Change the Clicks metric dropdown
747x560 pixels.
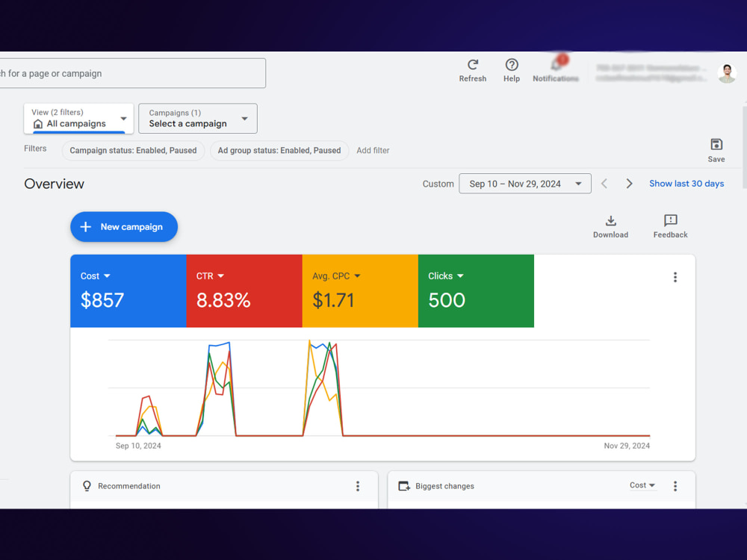tap(446, 276)
